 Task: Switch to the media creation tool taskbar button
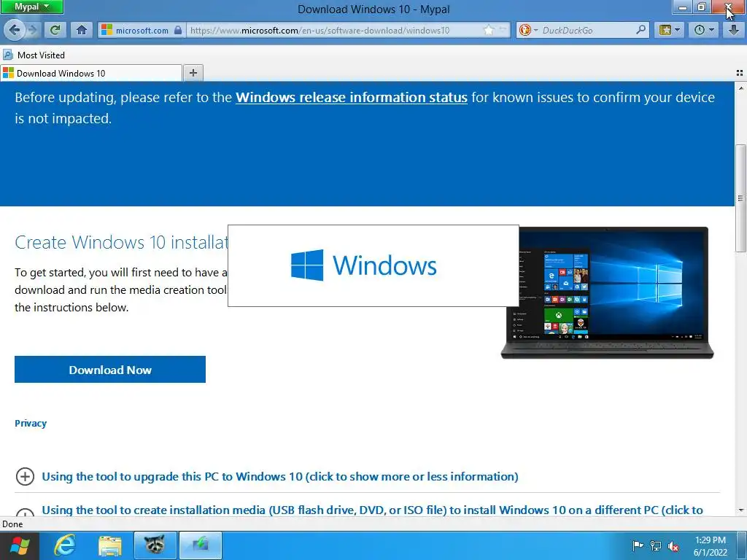click(201, 545)
